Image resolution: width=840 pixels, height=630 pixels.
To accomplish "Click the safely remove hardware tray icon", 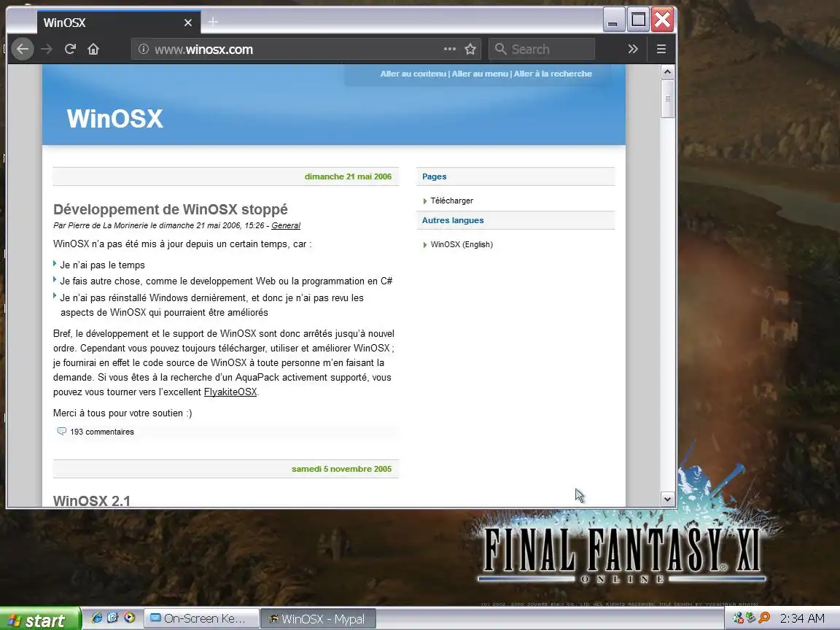I will click(751, 618).
